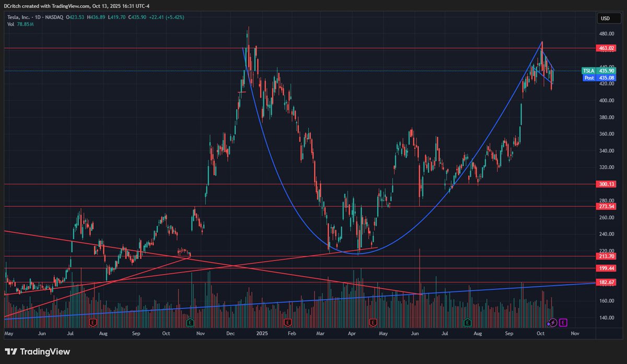Viewport: 627px width, 364px height.
Task: Click the 182.67 price level label
Action: [606, 282]
